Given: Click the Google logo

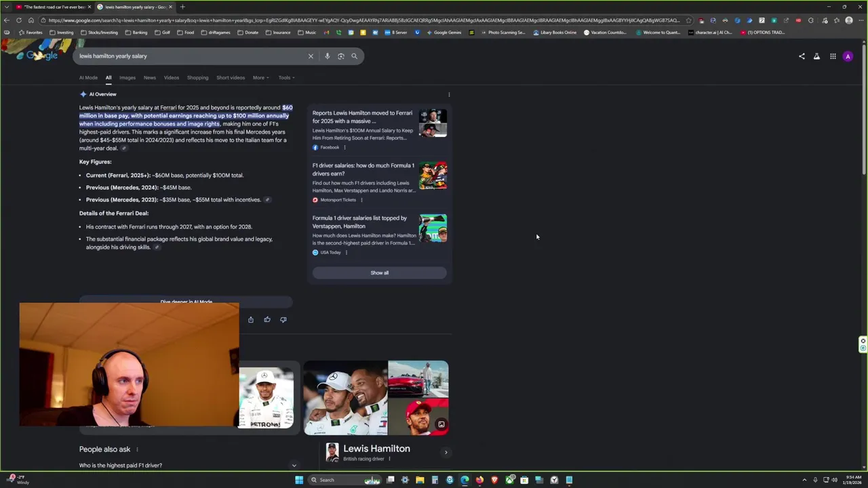Looking at the screenshot, I should [x=41, y=56].
